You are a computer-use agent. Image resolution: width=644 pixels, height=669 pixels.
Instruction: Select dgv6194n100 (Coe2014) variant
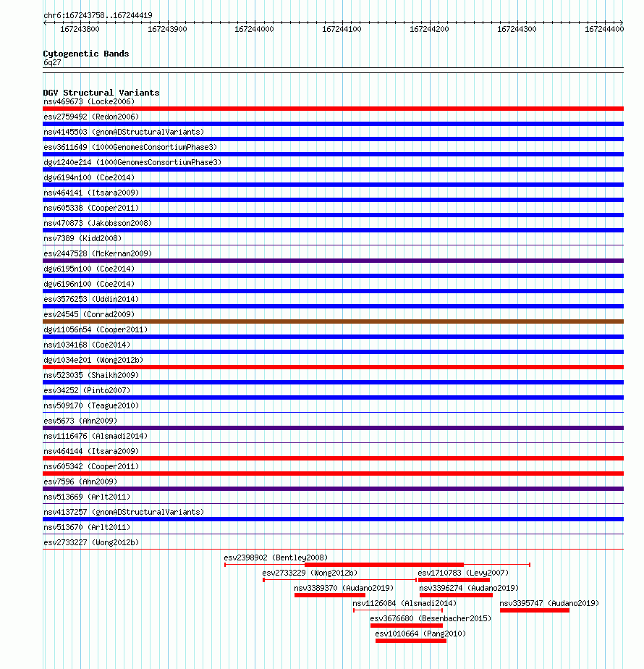coord(89,177)
